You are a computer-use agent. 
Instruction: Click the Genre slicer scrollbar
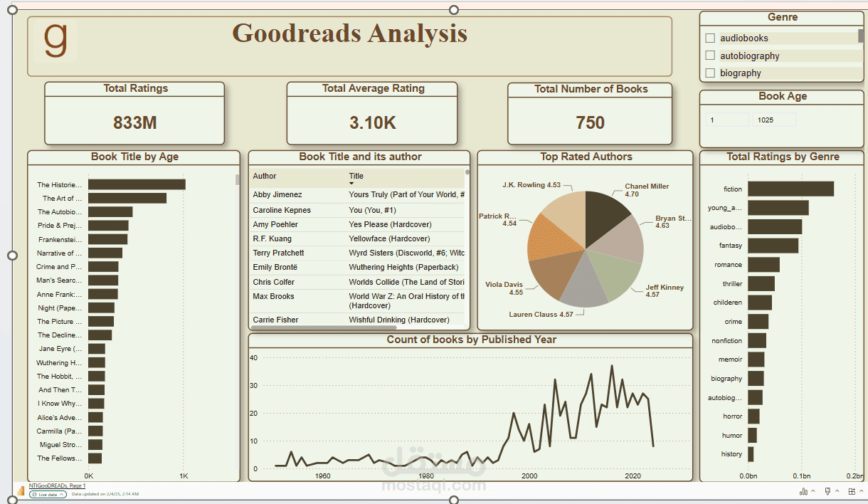(x=861, y=36)
